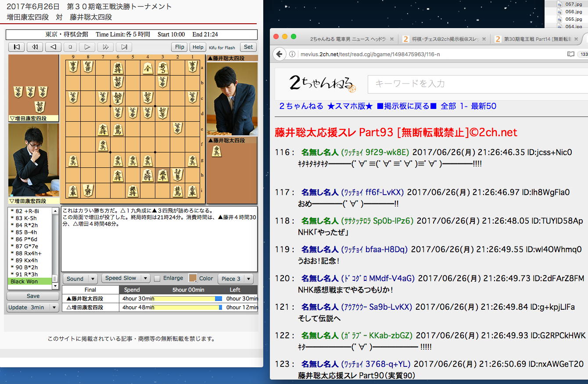The image size is (588, 384).
Task: Go back with the browser back arrow
Action: click(x=280, y=54)
